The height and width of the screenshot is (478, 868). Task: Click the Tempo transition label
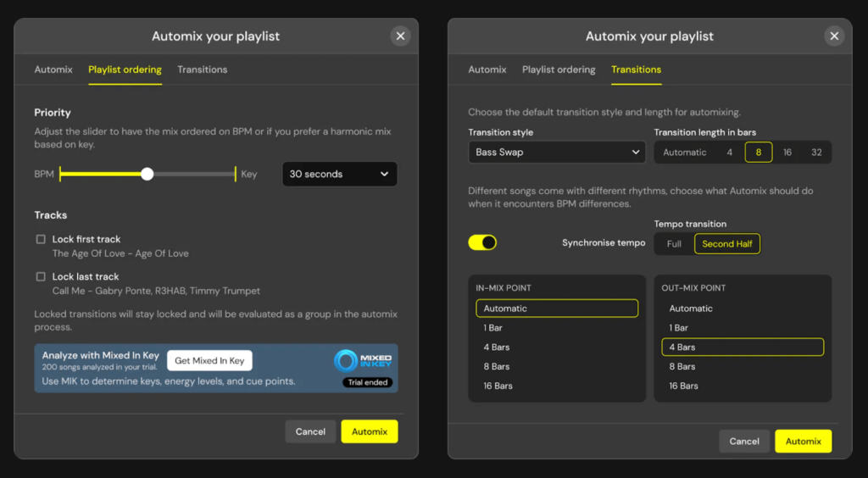690,224
